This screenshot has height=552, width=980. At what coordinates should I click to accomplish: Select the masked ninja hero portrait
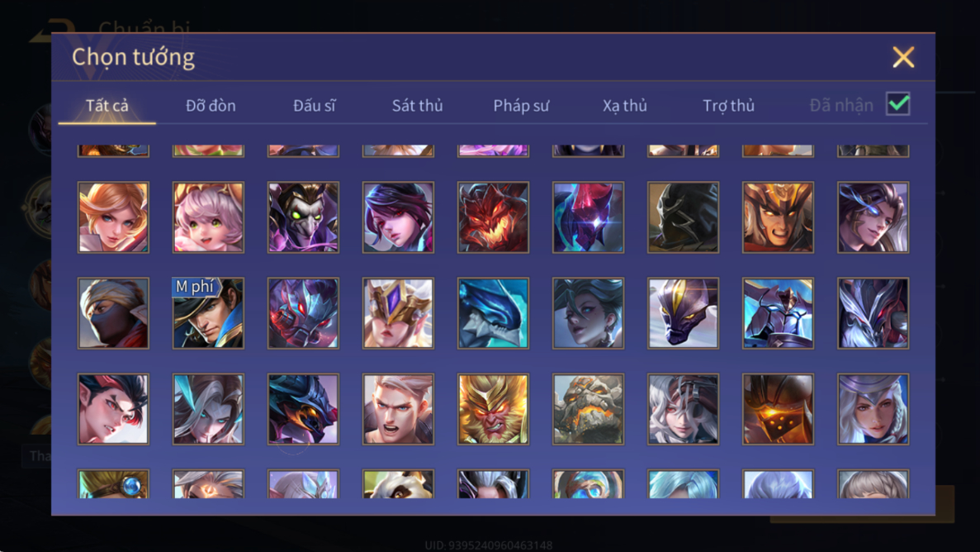[113, 313]
